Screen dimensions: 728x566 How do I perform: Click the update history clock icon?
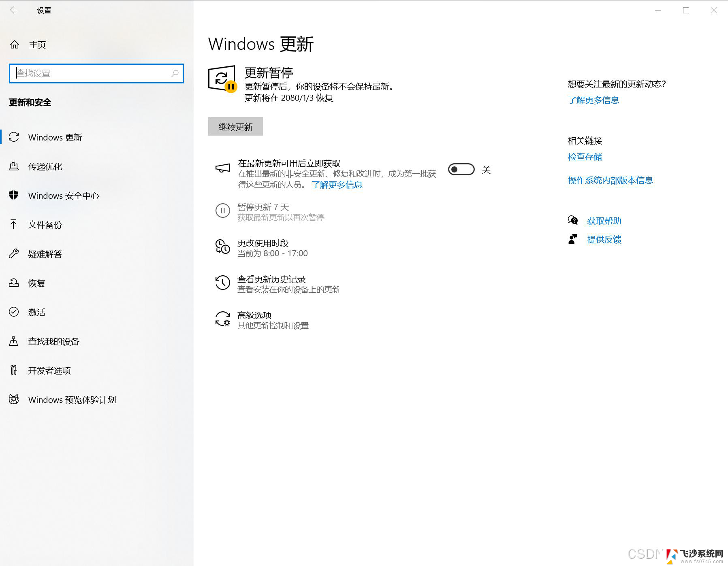click(x=223, y=283)
